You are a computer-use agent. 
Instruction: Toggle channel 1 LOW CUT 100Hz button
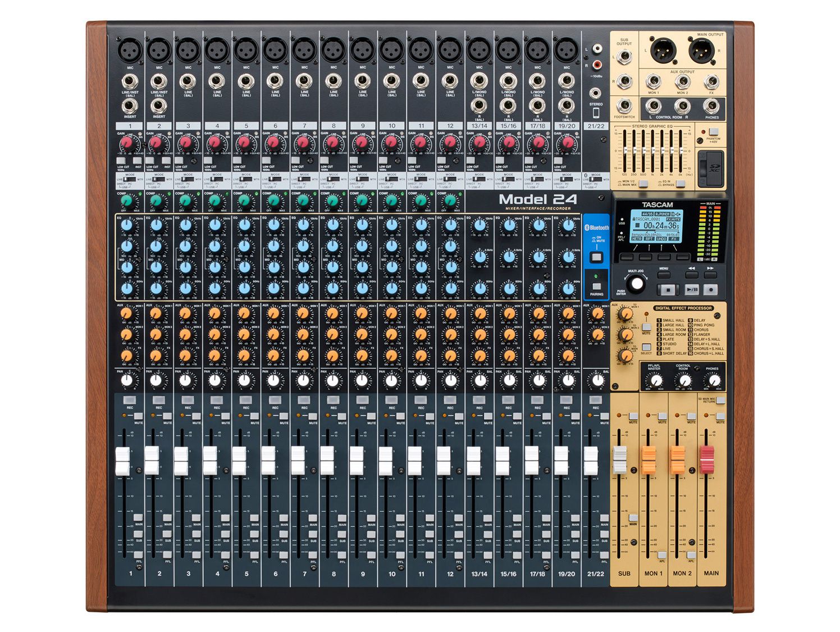click(x=122, y=161)
